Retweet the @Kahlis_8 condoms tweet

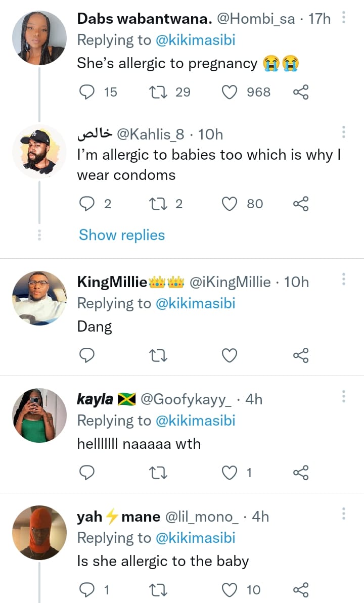coord(159,204)
